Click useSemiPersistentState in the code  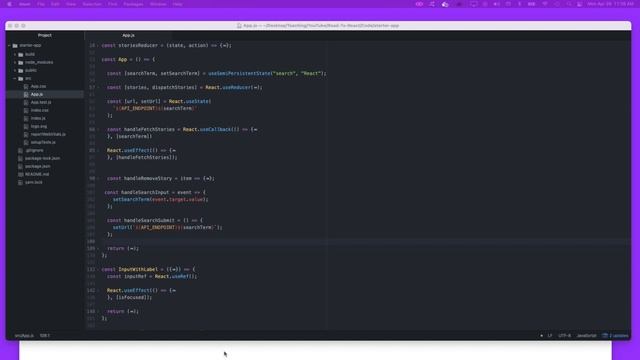(239, 73)
